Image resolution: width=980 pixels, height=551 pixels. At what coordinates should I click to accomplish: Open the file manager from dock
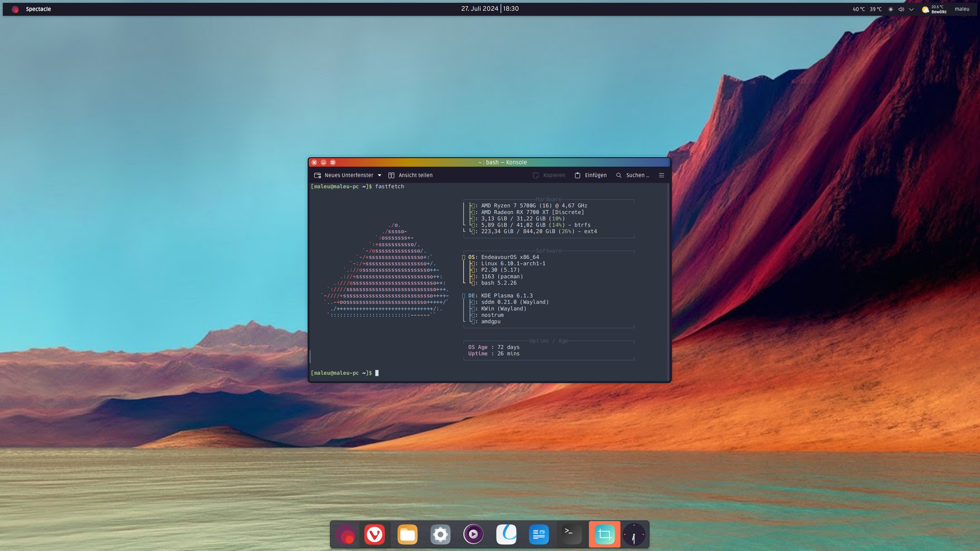click(407, 535)
